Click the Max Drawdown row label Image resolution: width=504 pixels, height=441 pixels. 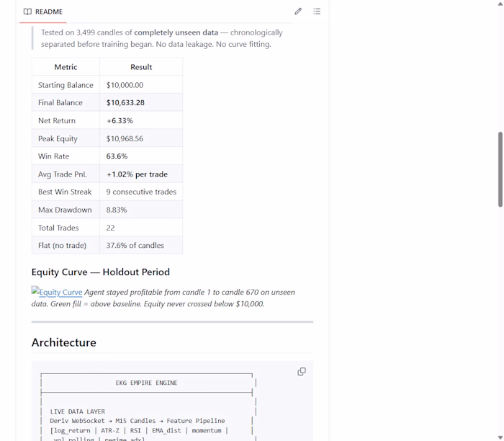pos(65,210)
